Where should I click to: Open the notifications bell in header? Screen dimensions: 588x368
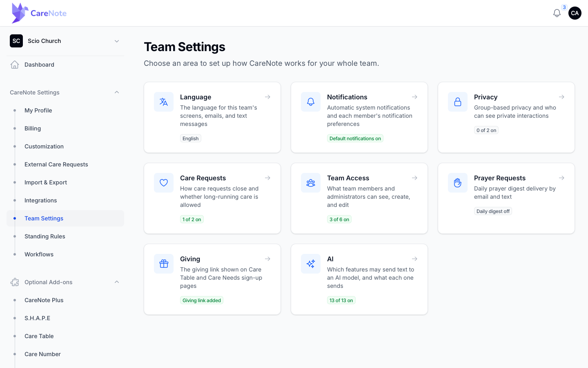[557, 13]
